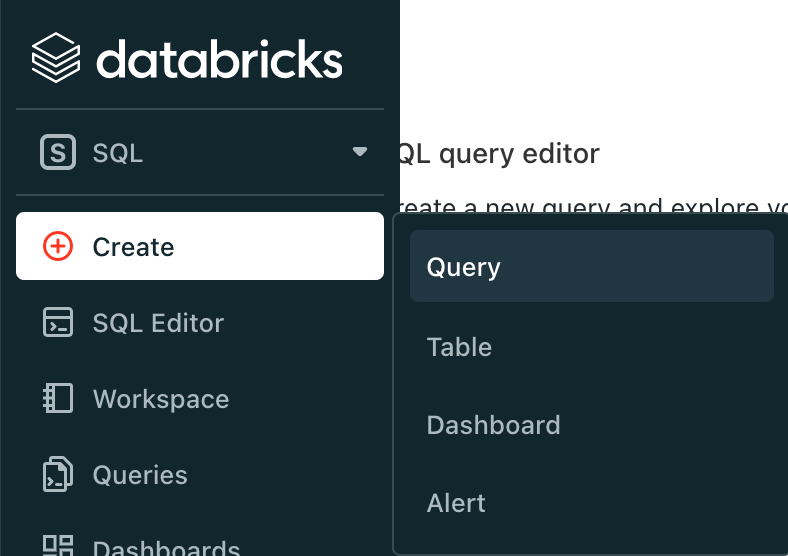Click the red plus icon beside Create
The image size is (788, 556).
click(58, 247)
